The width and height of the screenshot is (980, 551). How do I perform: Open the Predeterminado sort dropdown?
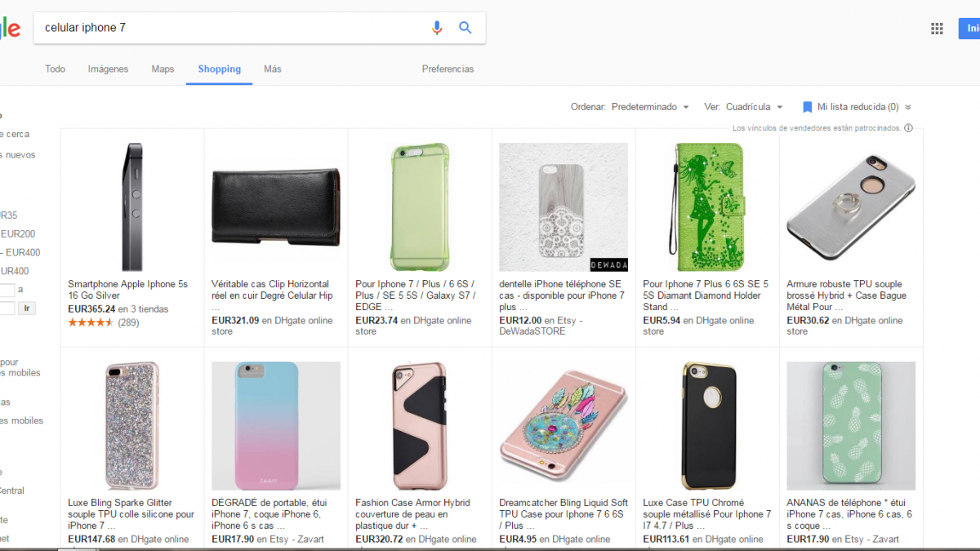click(x=650, y=107)
